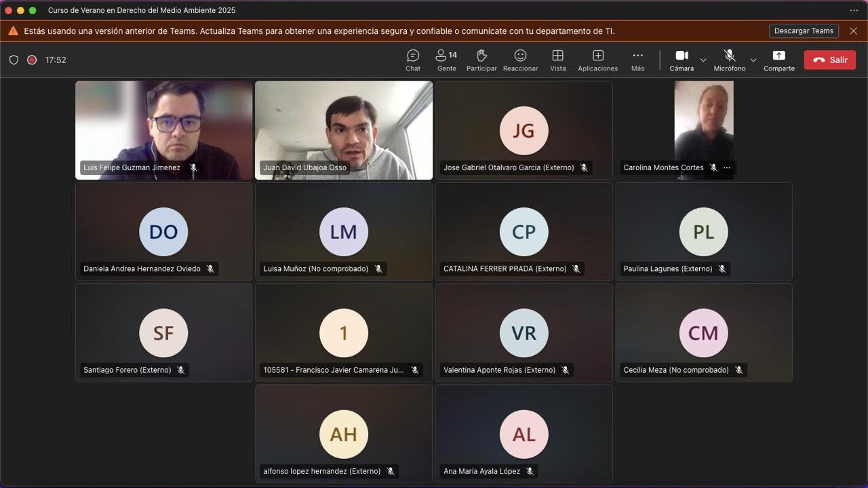Select Juan David Ubajoa Osso video tile

pos(344,129)
